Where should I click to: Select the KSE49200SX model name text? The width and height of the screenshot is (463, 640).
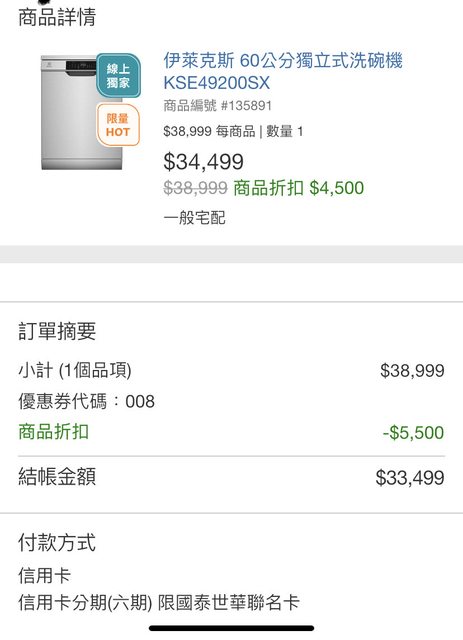point(216,83)
